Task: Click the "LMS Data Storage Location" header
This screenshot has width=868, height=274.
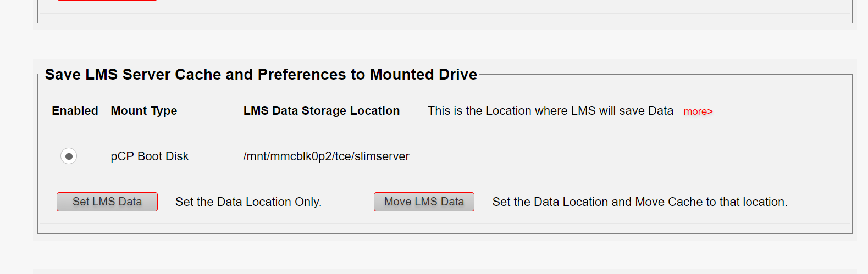Action: click(x=322, y=111)
